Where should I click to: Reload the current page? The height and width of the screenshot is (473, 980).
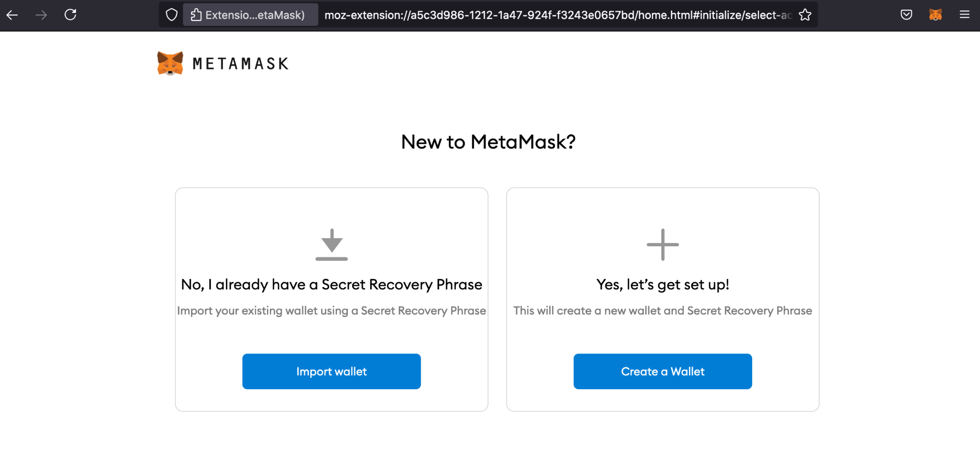[70, 15]
